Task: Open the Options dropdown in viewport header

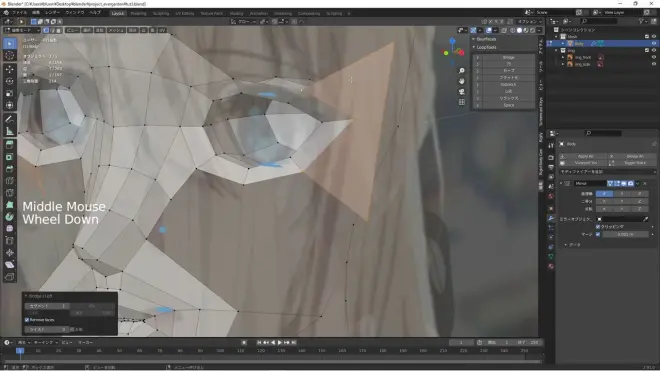Action: [x=530, y=21]
